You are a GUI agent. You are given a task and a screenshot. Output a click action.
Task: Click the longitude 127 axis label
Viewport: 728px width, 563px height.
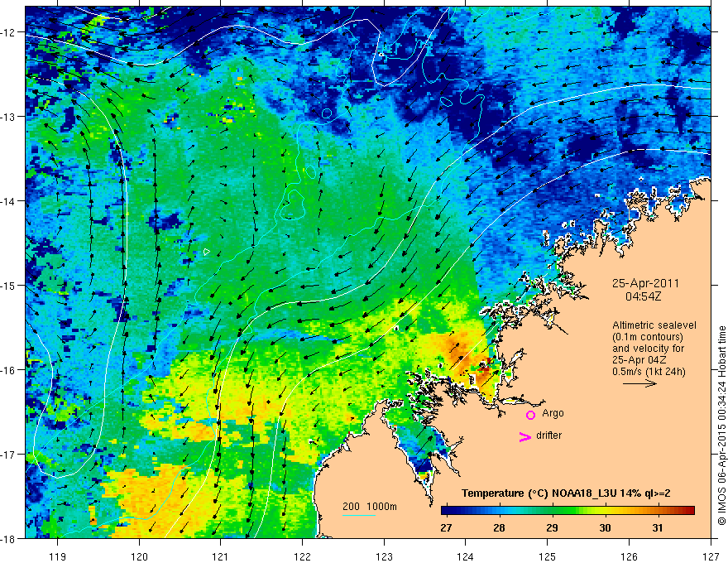pos(711,556)
